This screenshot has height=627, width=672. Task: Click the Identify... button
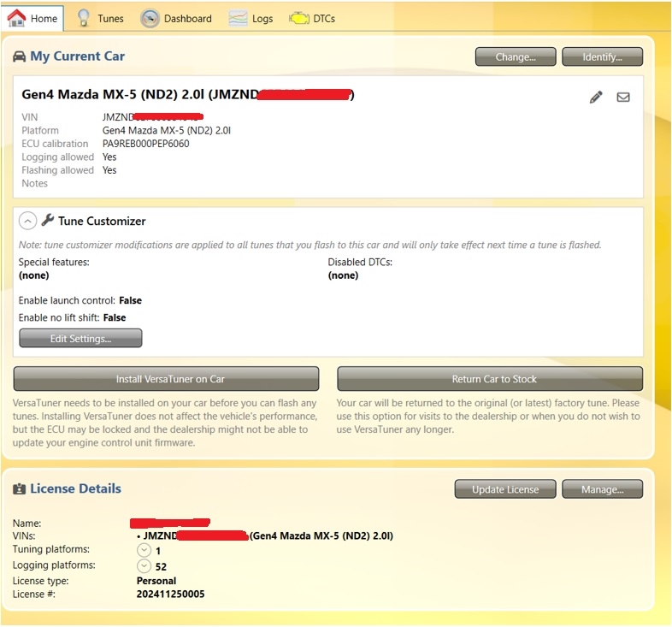pos(602,57)
